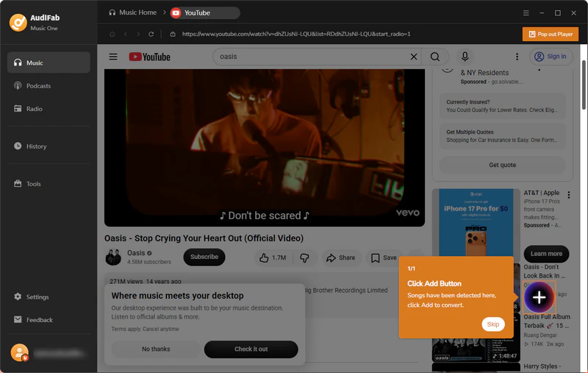The image size is (588, 373).
Task: Navigate forward in the browser toolbar
Action: point(138,34)
